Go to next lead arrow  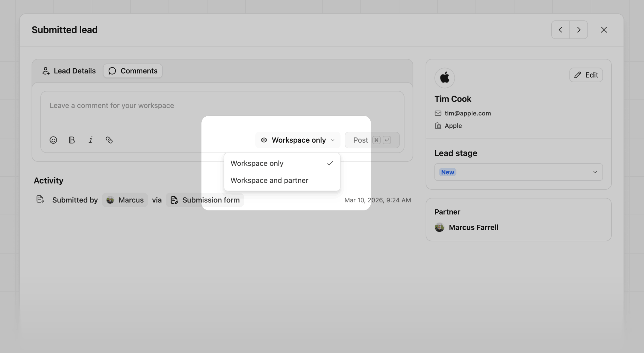tap(578, 30)
